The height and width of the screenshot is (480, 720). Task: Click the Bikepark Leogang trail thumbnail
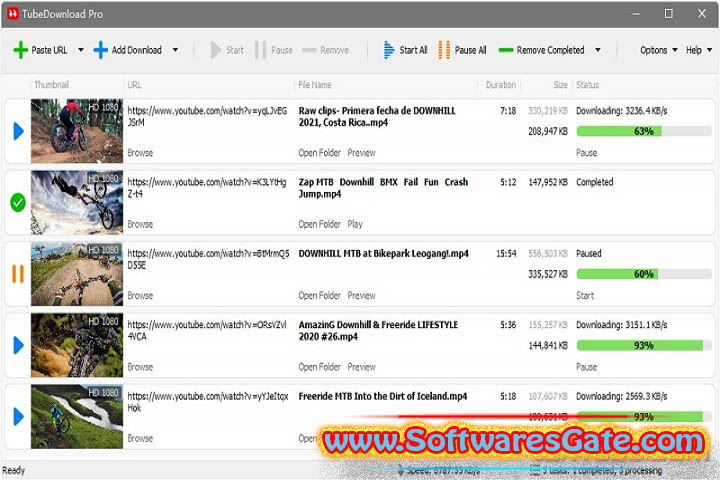77,274
